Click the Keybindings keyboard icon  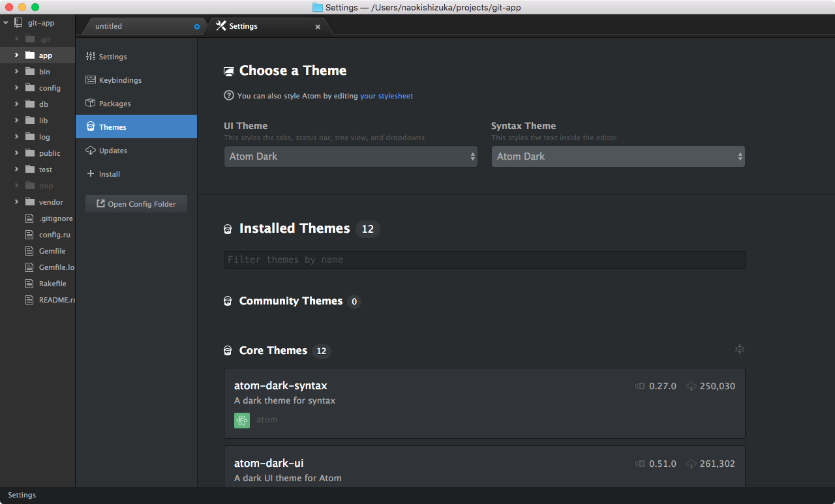(91, 80)
